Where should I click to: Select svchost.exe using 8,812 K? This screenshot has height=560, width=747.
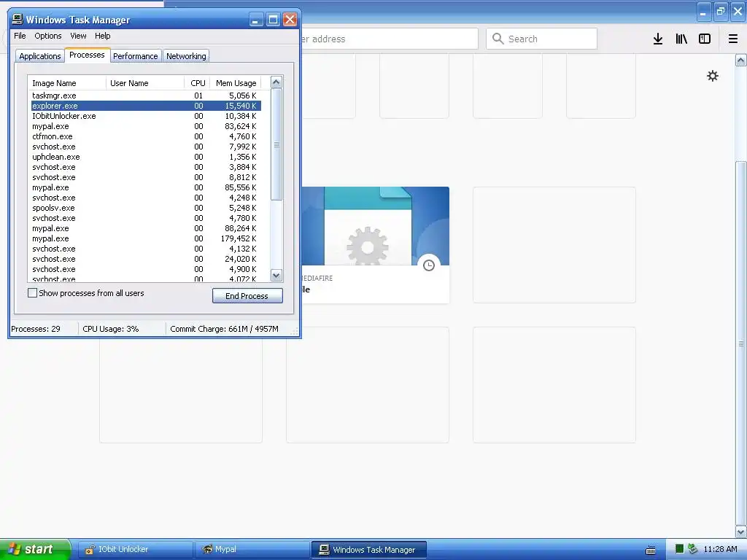tap(146, 177)
